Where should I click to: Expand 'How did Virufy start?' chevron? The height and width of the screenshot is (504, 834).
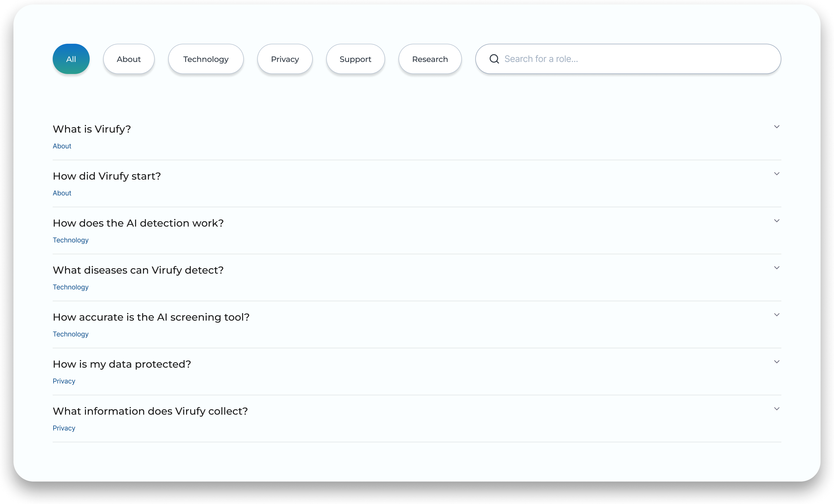coord(777,174)
